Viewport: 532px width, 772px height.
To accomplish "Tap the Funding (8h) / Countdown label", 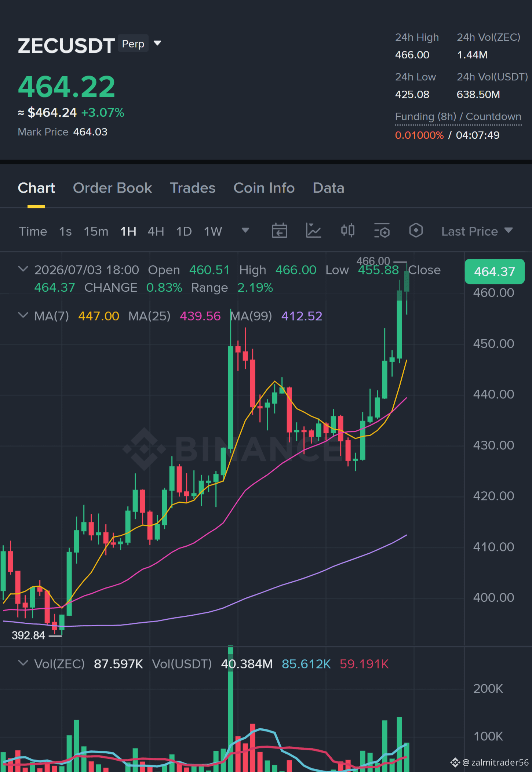I will click(458, 117).
